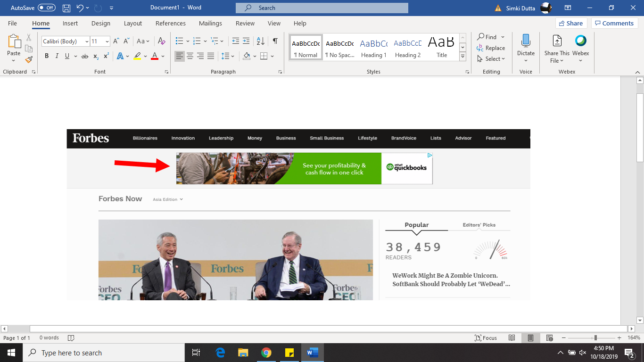Toggle subscript formatting
The image size is (644, 362).
(96, 56)
